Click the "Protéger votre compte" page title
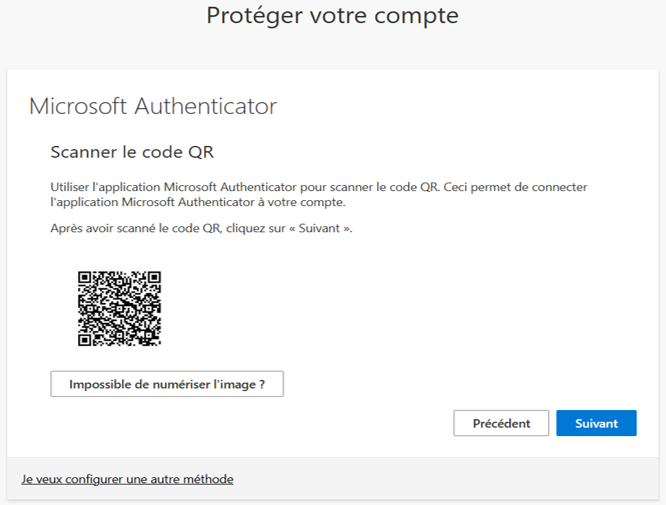 pos(333,16)
